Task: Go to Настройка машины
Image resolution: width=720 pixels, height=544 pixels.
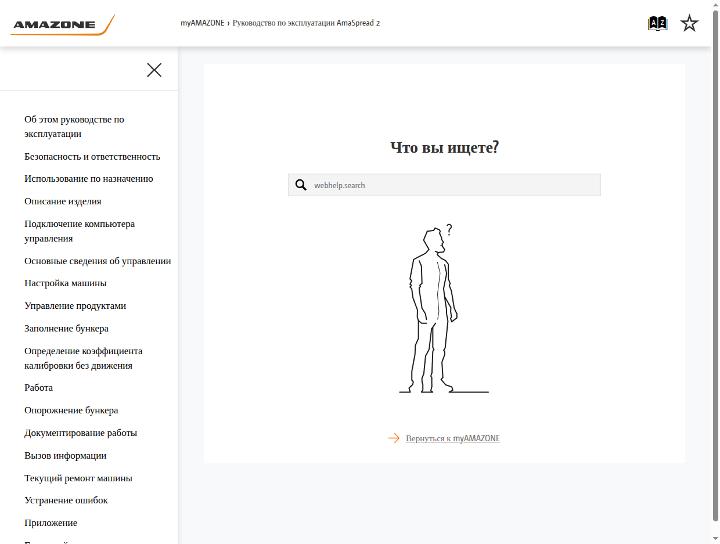Action: pyautogui.click(x=65, y=283)
